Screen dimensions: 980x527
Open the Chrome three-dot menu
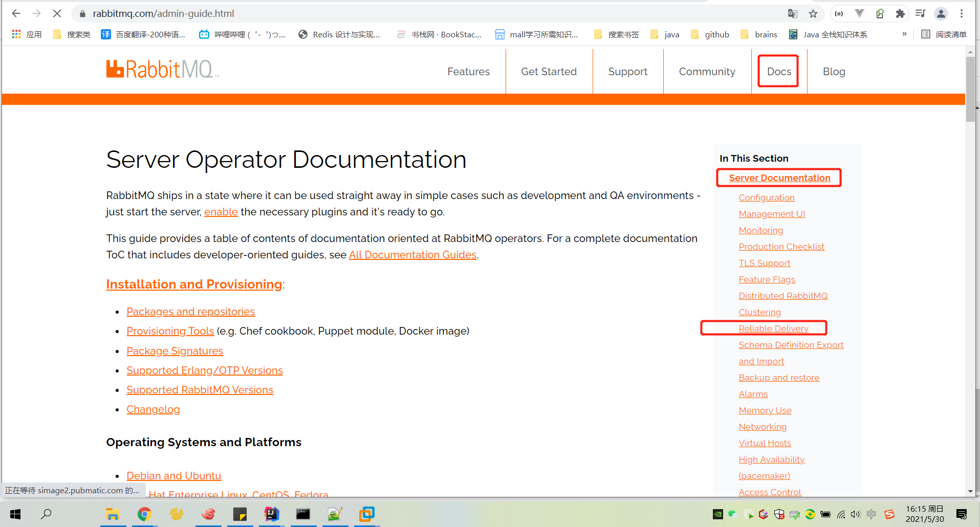point(962,14)
